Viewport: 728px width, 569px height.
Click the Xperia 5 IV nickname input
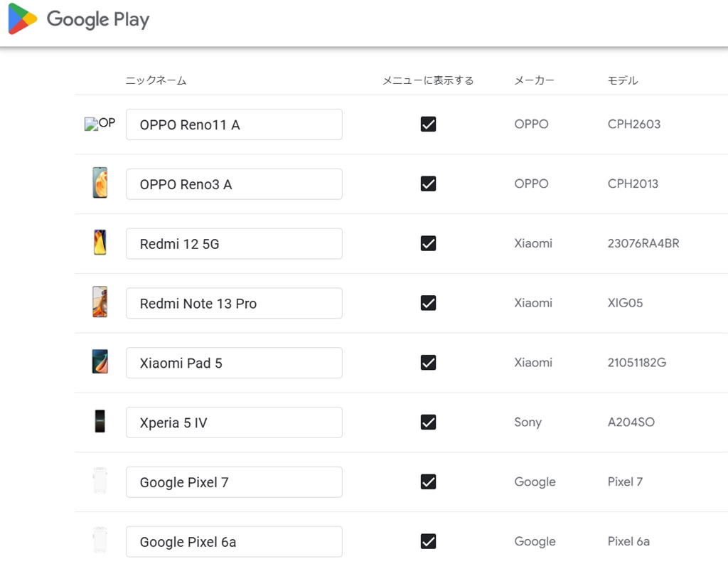[234, 422]
